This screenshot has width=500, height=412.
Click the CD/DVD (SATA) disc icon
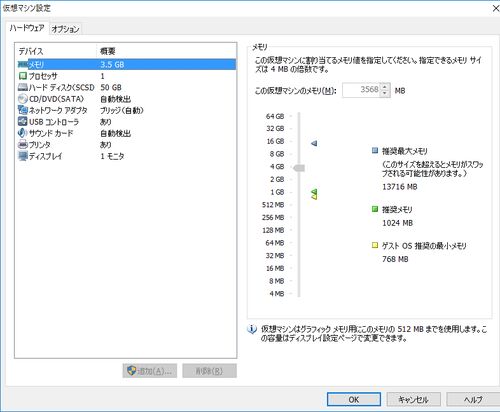23,99
